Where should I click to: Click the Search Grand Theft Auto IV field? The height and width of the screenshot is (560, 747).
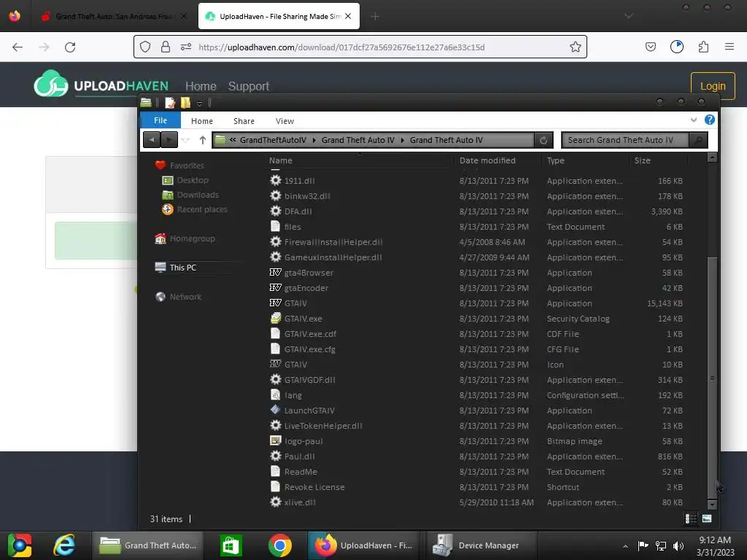point(625,140)
